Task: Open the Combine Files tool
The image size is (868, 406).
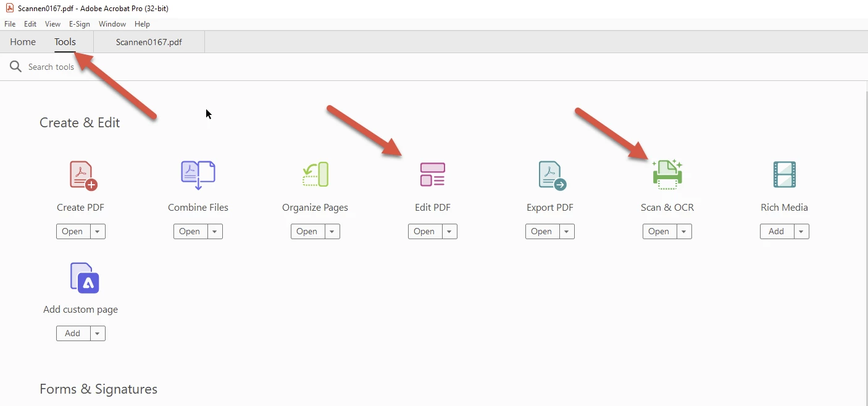Action: click(x=190, y=231)
